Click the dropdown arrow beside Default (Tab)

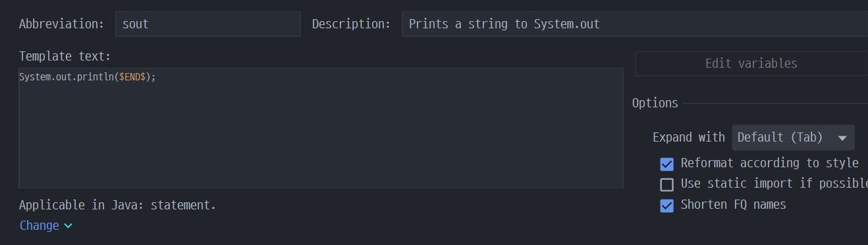[x=842, y=138]
